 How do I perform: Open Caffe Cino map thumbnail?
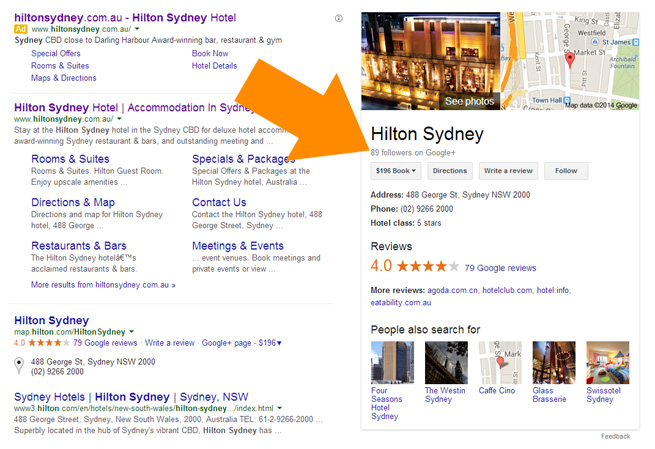[500, 363]
